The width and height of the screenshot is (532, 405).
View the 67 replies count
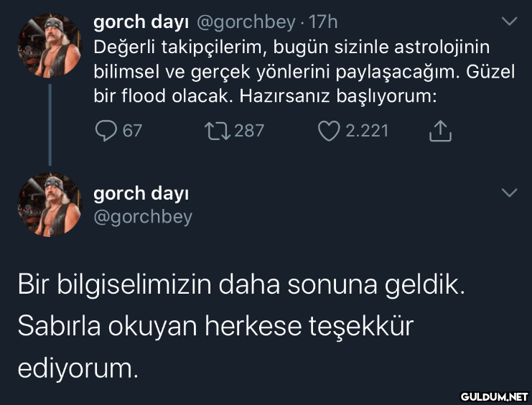pos(132,131)
